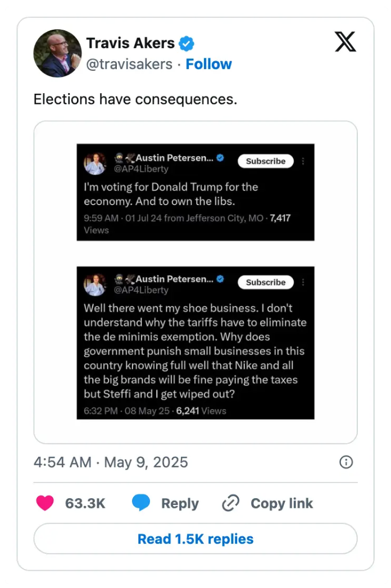Click Travis Akers' profile picture
This screenshot has height=588, width=391.
pos(58,53)
